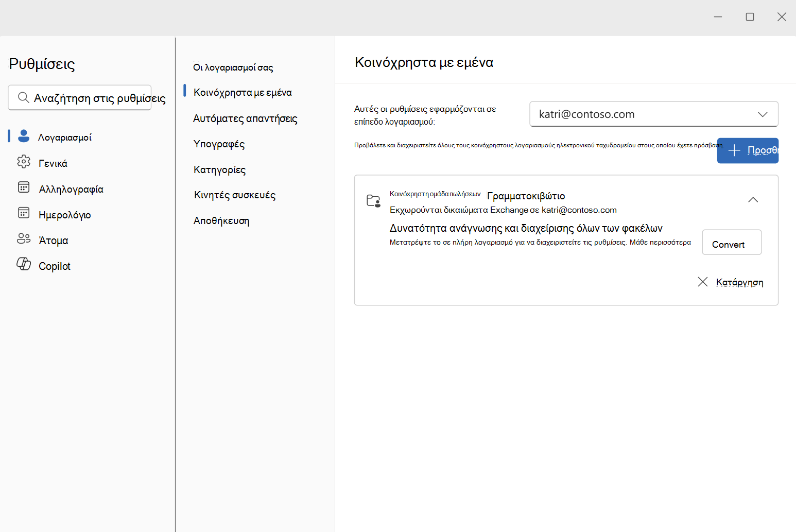Open Copilot settings section

[x=55, y=266]
